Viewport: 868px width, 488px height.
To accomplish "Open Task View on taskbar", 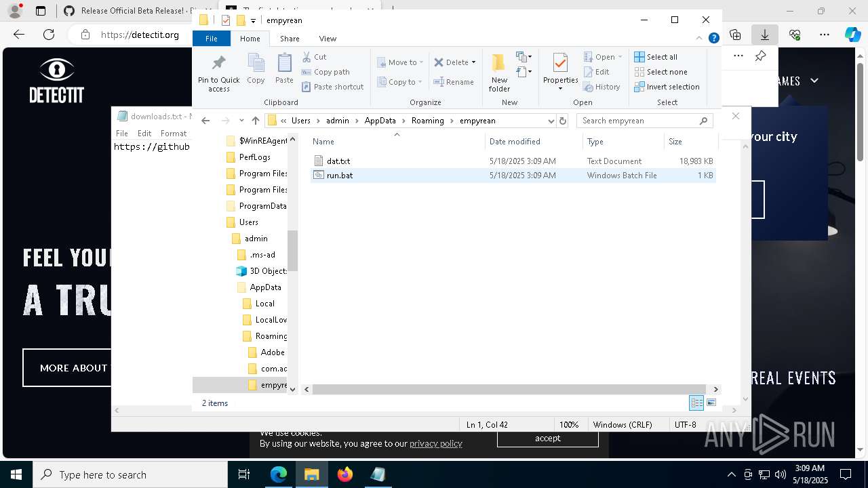I will tap(244, 474).
